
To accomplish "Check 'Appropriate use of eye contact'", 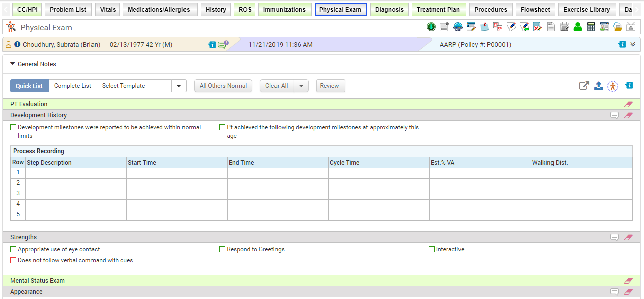I will click(13, 249).
